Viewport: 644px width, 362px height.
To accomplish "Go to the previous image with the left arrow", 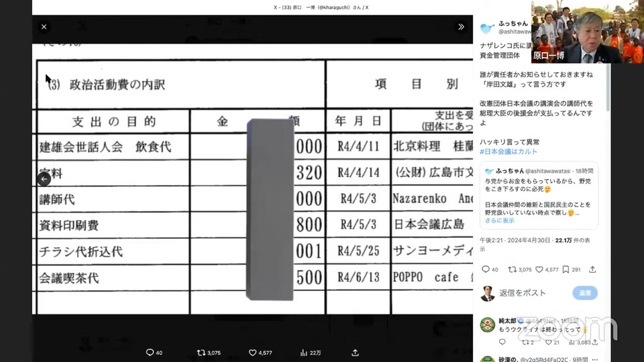I will pos(44,179).
